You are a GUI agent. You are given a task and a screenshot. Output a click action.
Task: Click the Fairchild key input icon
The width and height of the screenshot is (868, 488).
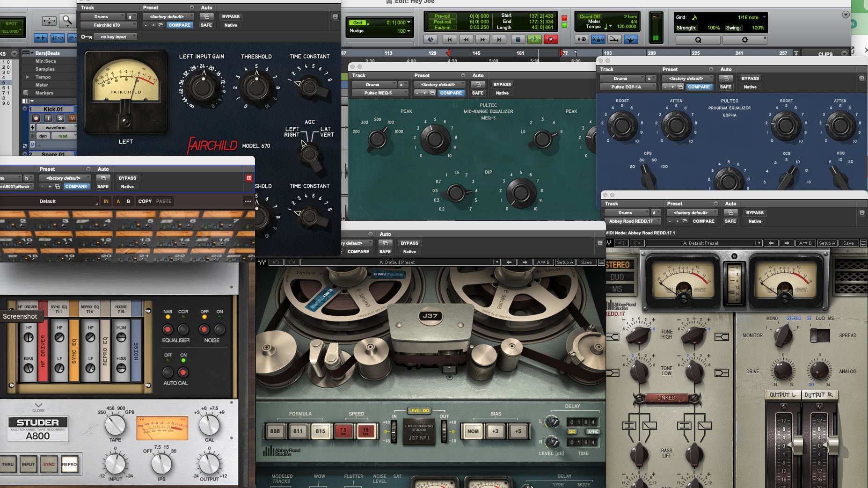point(86,37)
